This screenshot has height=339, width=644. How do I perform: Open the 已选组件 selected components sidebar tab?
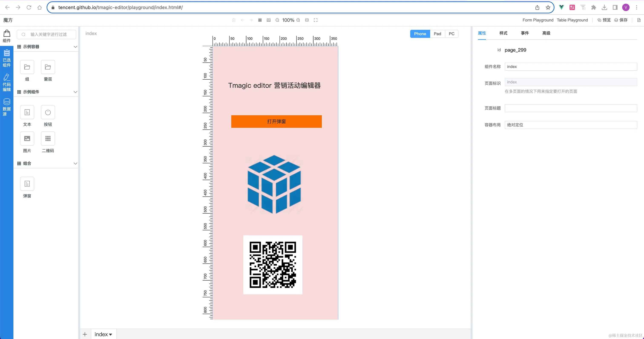[7, 58]
